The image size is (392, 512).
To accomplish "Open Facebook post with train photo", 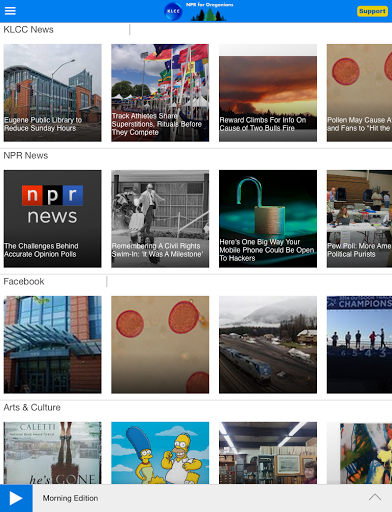I will [x=268, y=345].
